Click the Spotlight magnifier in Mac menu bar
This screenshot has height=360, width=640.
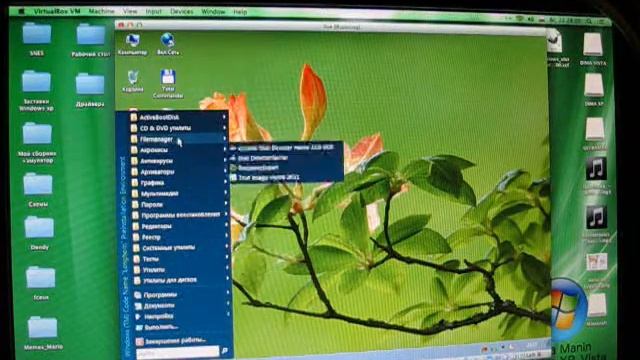click(x=589, y=20)
